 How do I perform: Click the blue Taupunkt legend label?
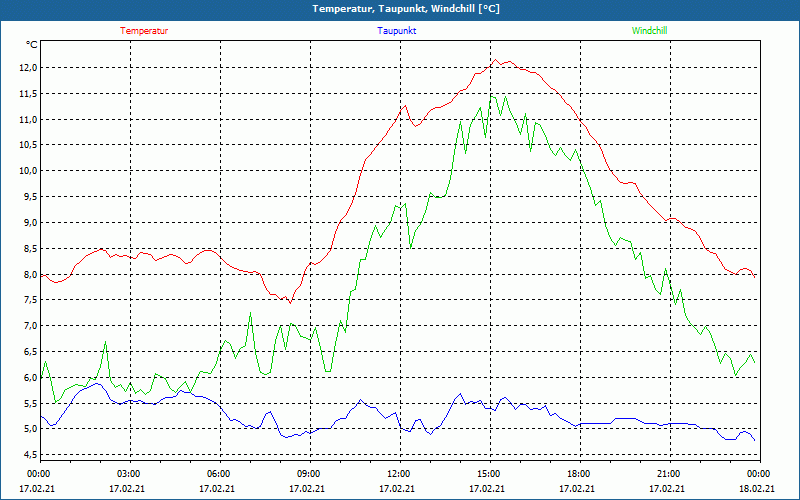click(397, 31)
